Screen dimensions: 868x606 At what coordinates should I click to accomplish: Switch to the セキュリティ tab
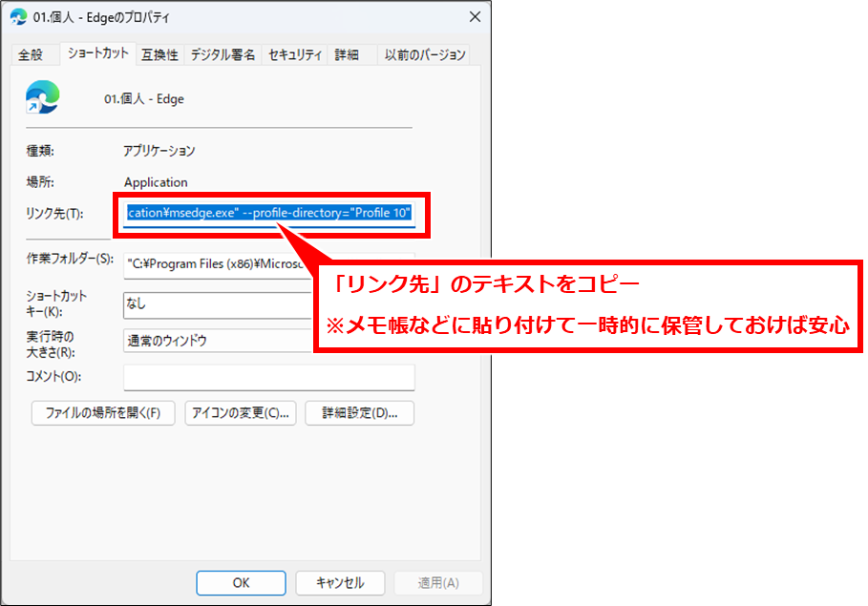(294, 54)
